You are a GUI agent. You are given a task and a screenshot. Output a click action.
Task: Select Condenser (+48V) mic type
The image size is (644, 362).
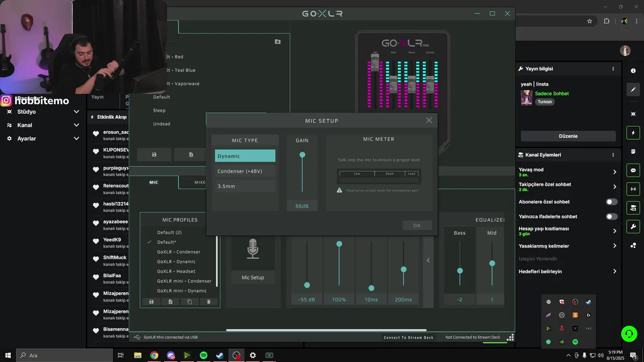tap(245, 171)
